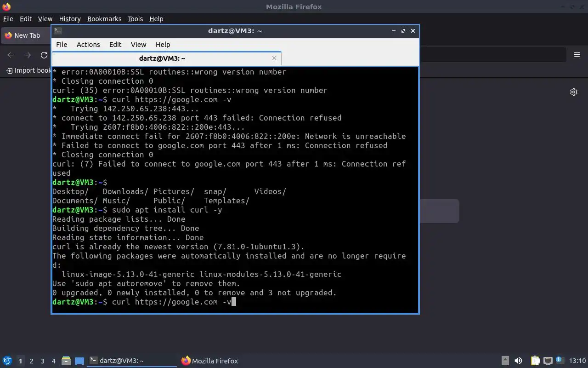
Task: Open Firefox Bookmarks menu
Action: pos(104,19)
